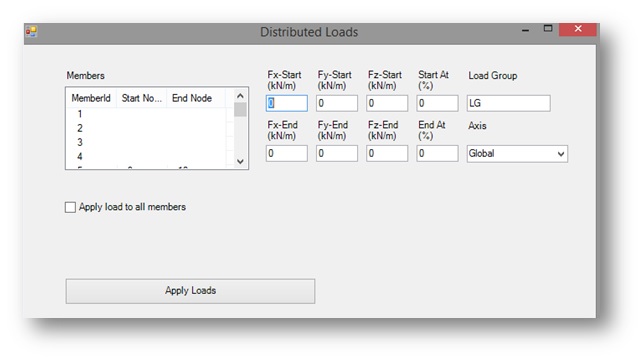The width and height of the screenshot is (643, 361).
Task: Click the End At percent field
Action: 437,153
